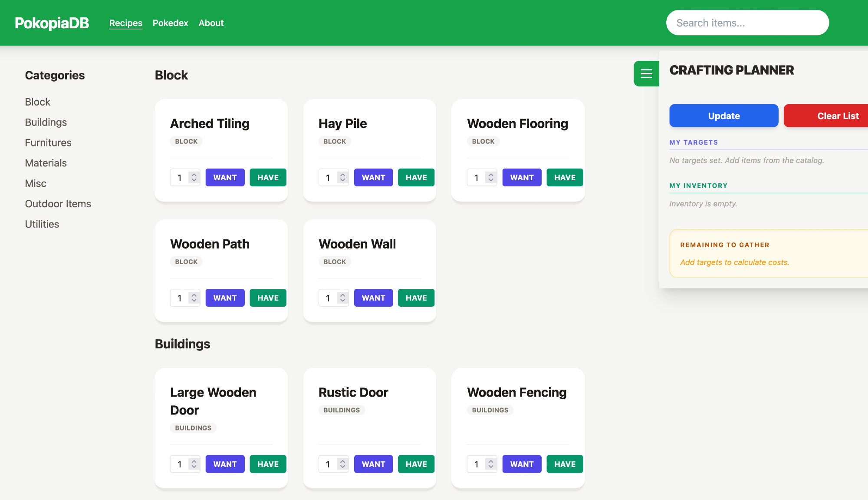
Task: Toggle the crafting planner hamburger icon
Action: 646,73
